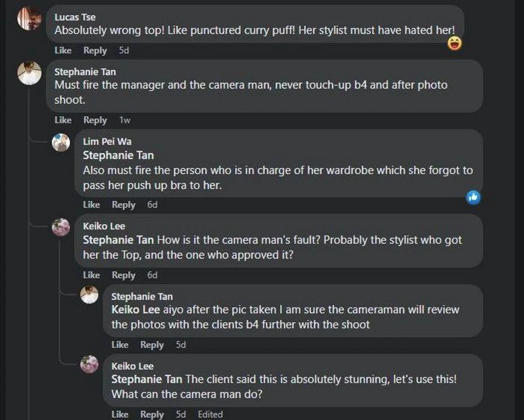Open the Lim Pei Wa author name link
524x420 pixels.
point(107,141)
